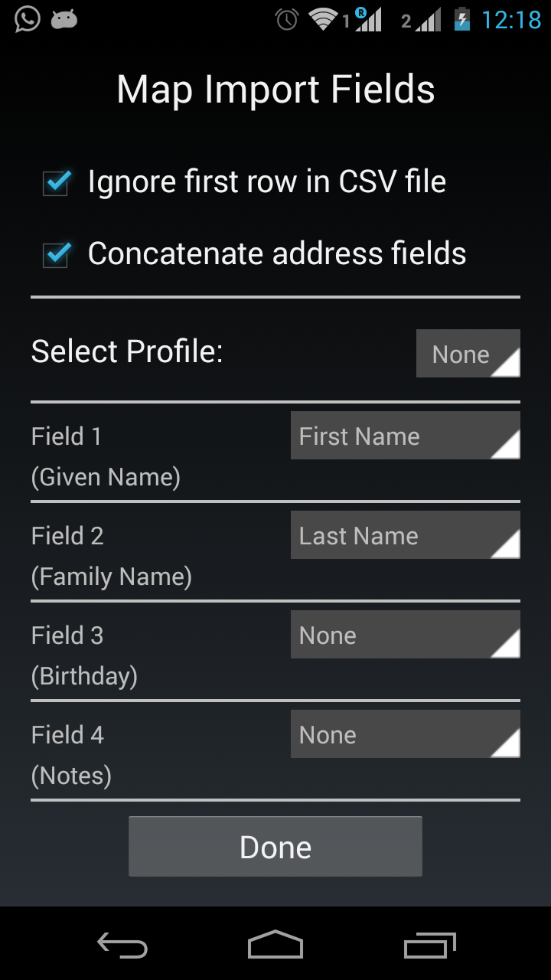Image resolution: width=551 pixels, height=980 pixels.
Task: Tap the 12:18 clock in status bar
Action: tap(511, 19)
